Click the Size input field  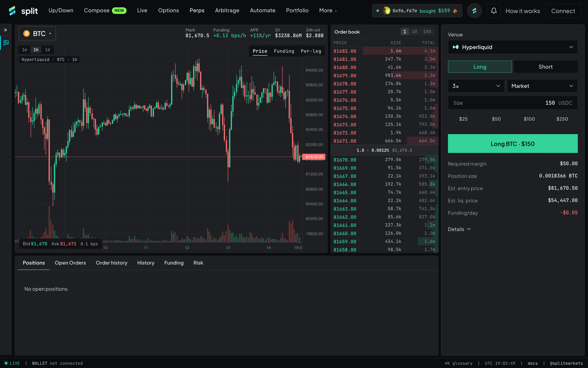click(513, 103)
